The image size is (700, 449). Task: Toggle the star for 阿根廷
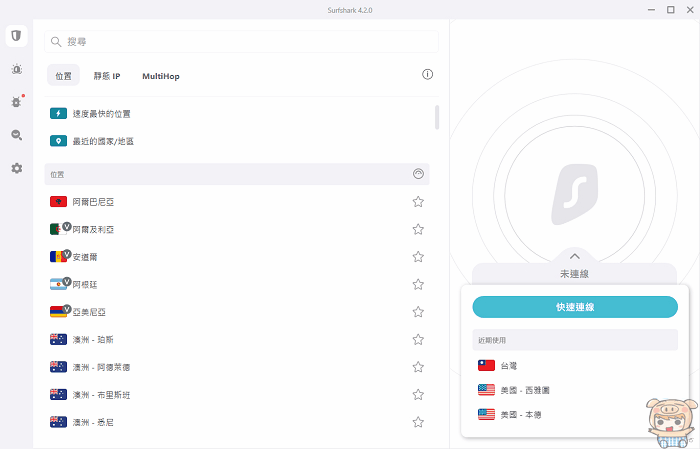coord(418,284)
